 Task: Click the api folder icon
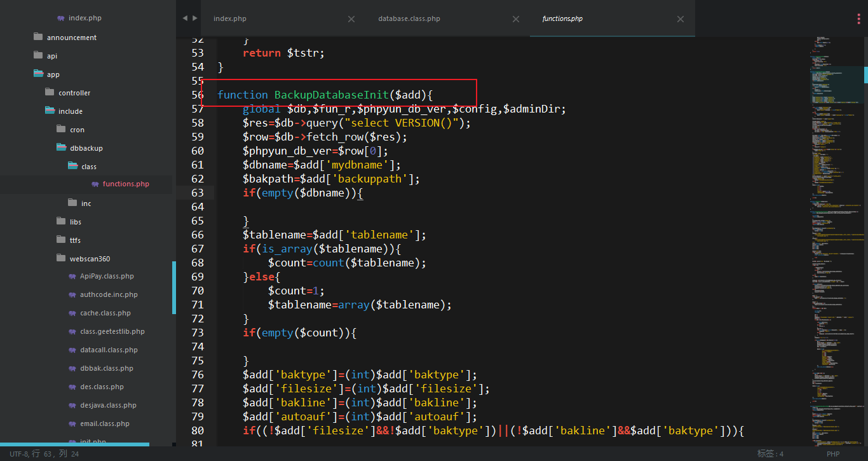[38, 55]
